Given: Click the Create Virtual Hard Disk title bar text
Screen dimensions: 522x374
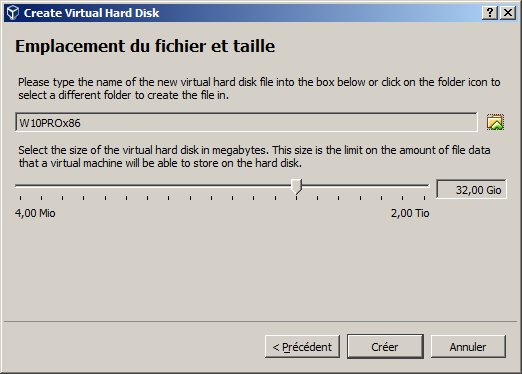Looking at the screenshot, I should click(91, 13).
